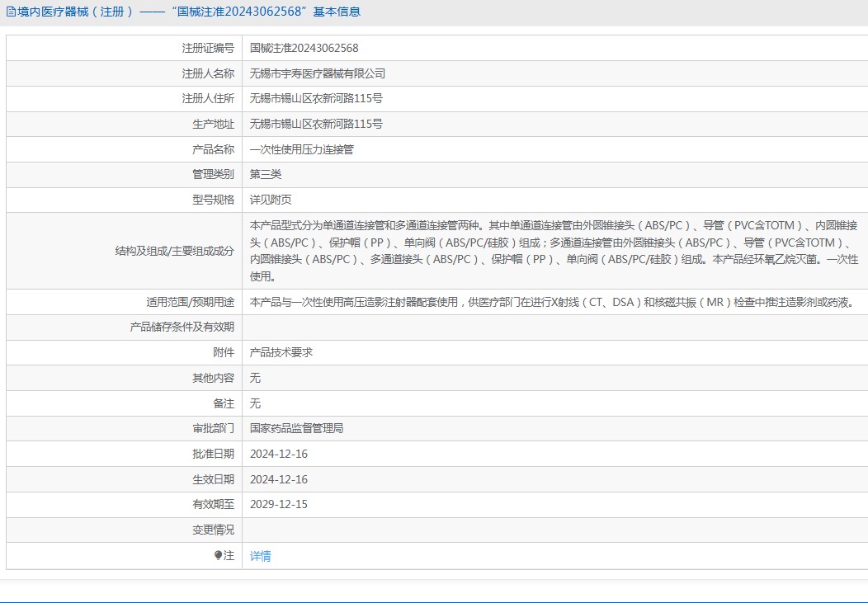868x603 pixels.
Task: Click the 生效日期 value 2024-12-16
Action: (x=279, y=479)
